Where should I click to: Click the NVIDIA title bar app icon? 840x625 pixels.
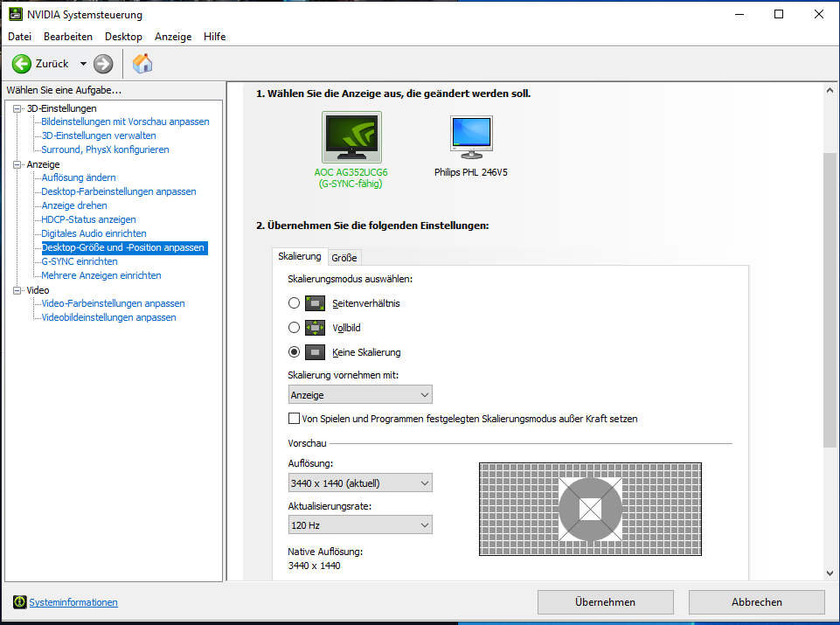click(x=16, y=15)
